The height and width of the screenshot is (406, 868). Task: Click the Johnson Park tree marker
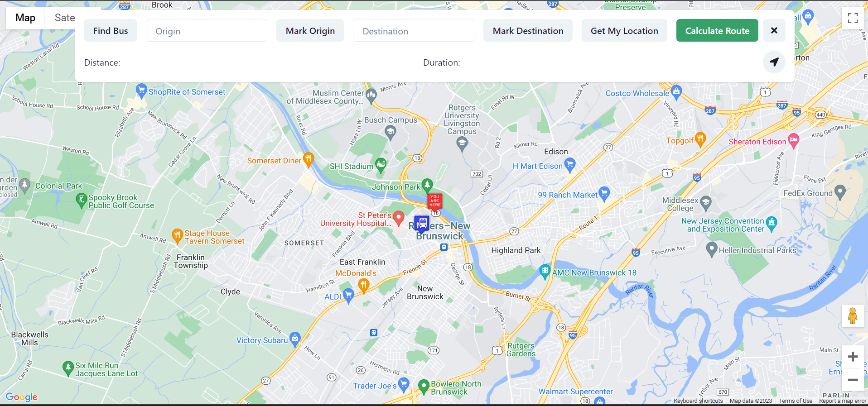click(427, 185)
